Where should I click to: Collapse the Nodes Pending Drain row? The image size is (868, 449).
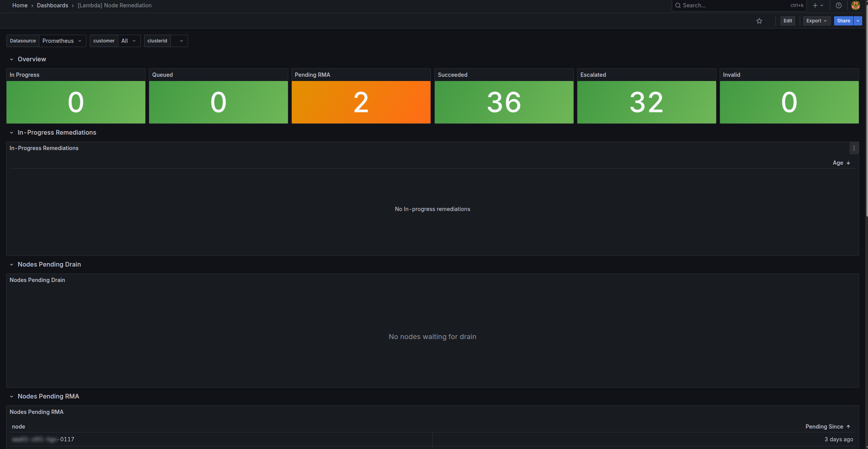pyautogui.click(x=12, y=265)
